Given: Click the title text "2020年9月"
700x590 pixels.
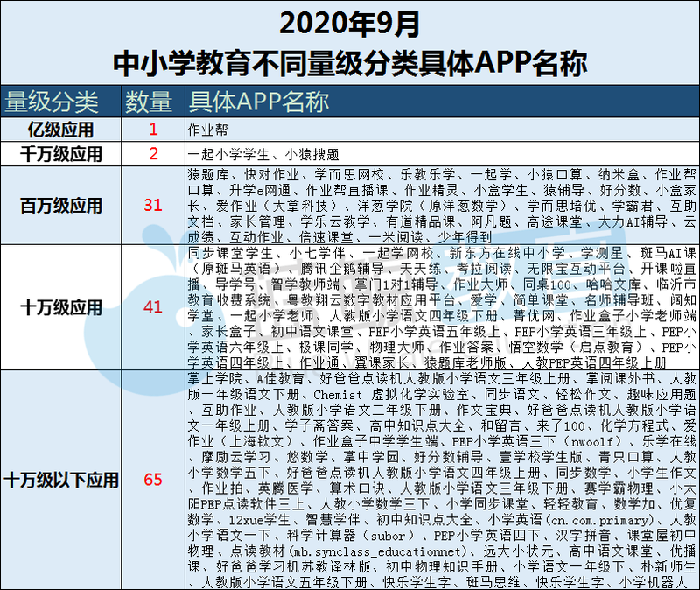Looking at the screenshot, I should point(349,24).
